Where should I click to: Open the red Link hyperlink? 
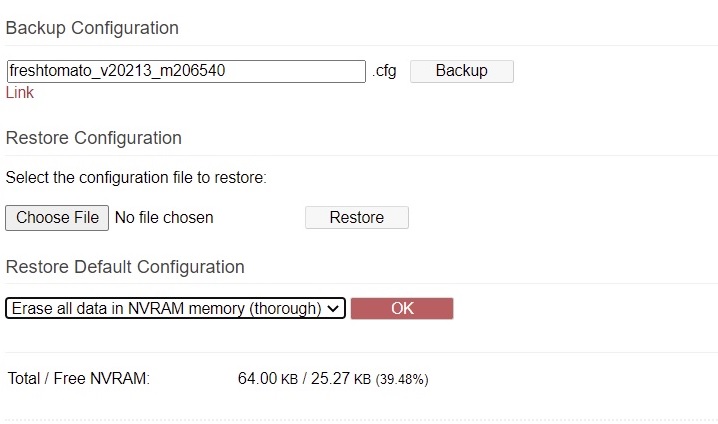20,92
